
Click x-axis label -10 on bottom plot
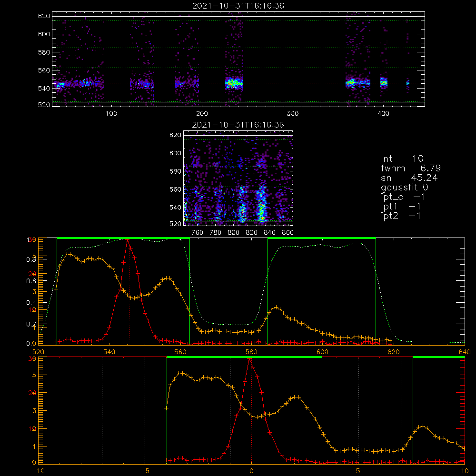38,471
